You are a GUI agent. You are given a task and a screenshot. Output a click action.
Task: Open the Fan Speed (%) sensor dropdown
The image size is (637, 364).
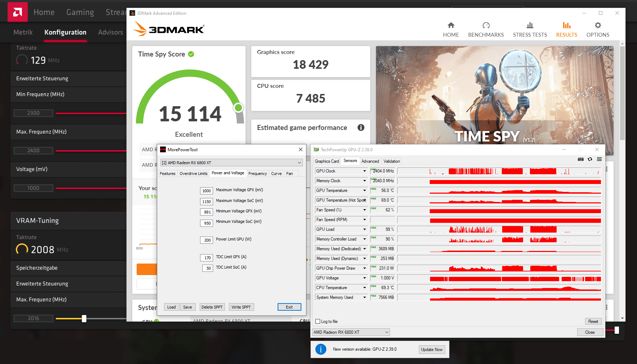(364, 210)
